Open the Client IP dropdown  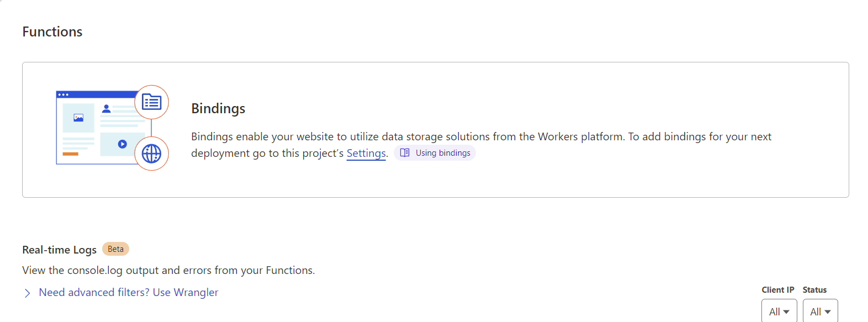779,312
